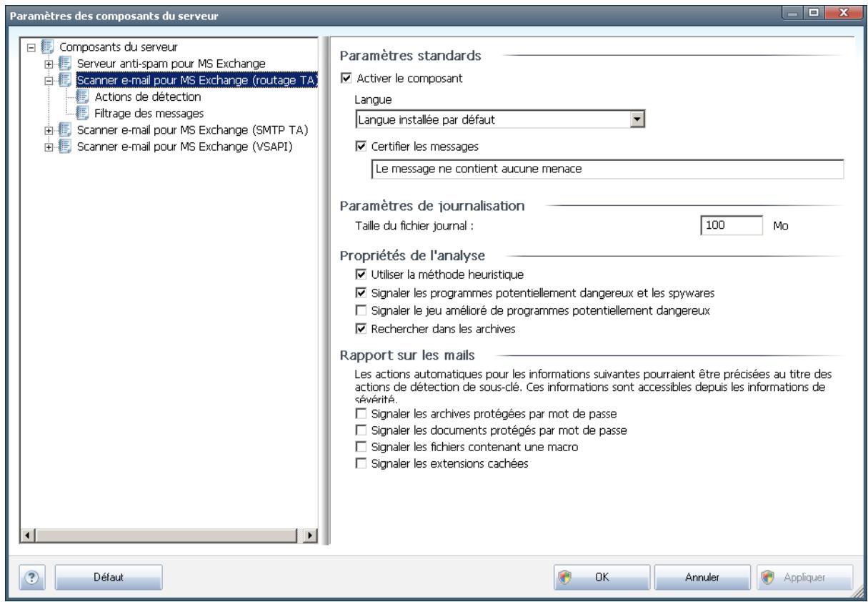This screenshot has width=868, height=602.
Task: Open help with the question mark icon
Action: pyautogui.click(x=34, y=577)
